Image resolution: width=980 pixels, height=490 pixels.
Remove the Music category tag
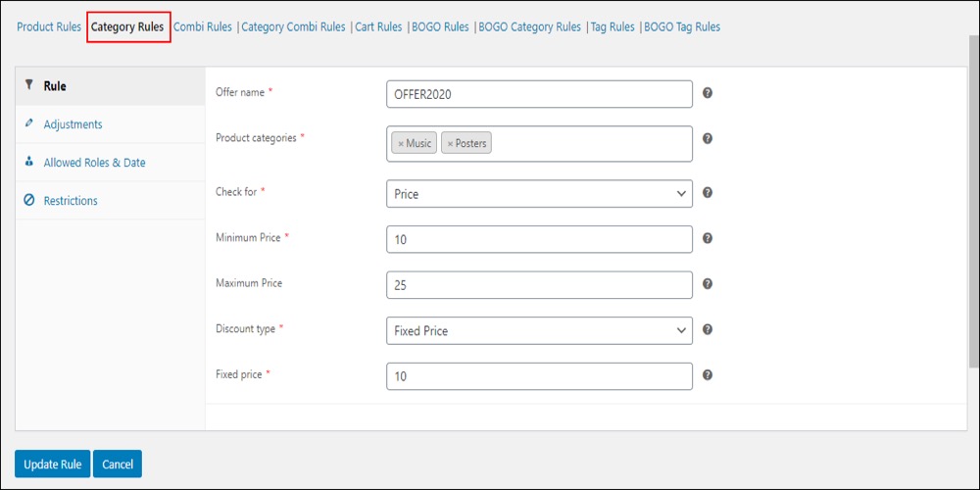(x=401, y=144)
